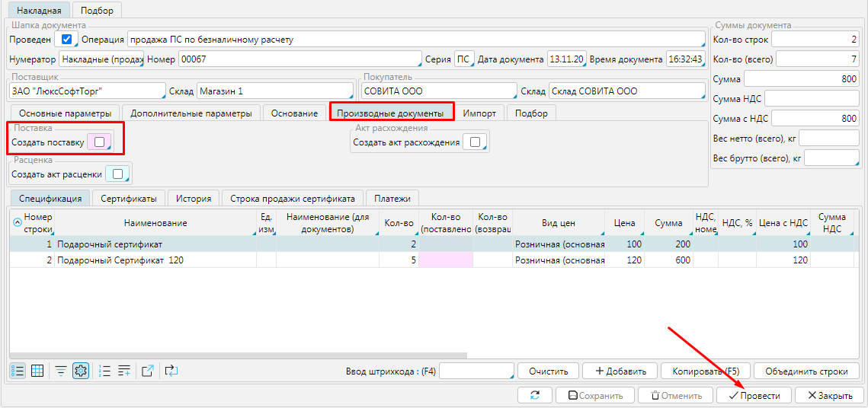This screenshot has width=868, height=408.
Task: Tick the Создать акт расхождения checkbox
Action: [476, 142]
